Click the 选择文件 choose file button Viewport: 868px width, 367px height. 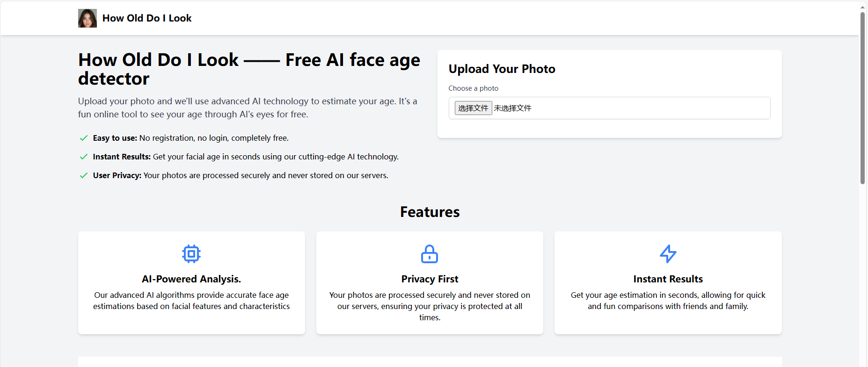tap(473, 108)
